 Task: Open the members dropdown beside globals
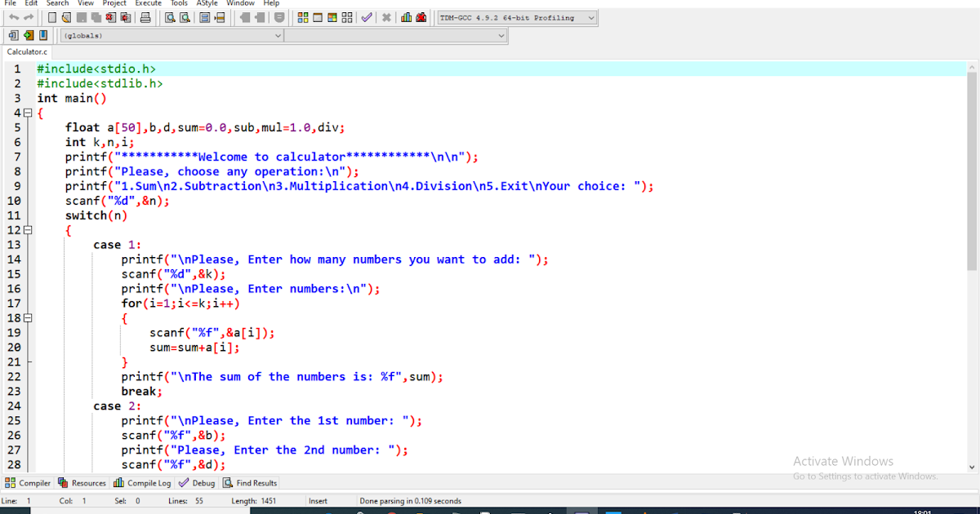502,35
